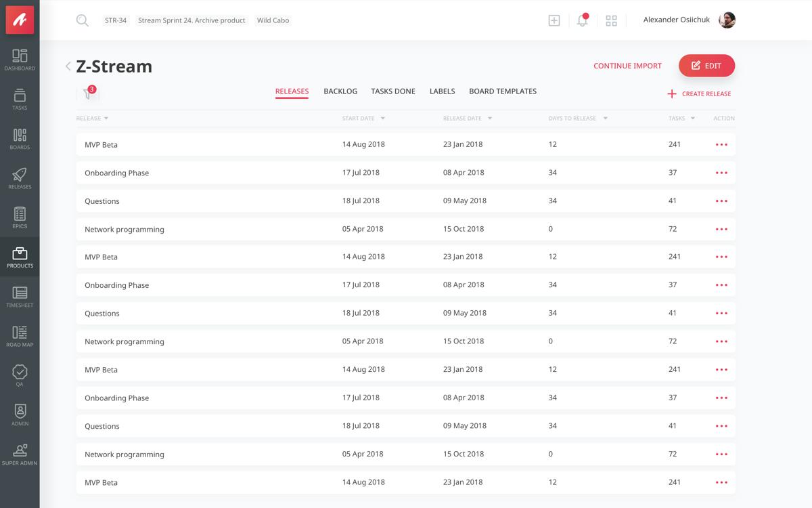Open action menu for third MVP Beta row

coord(721,370)
